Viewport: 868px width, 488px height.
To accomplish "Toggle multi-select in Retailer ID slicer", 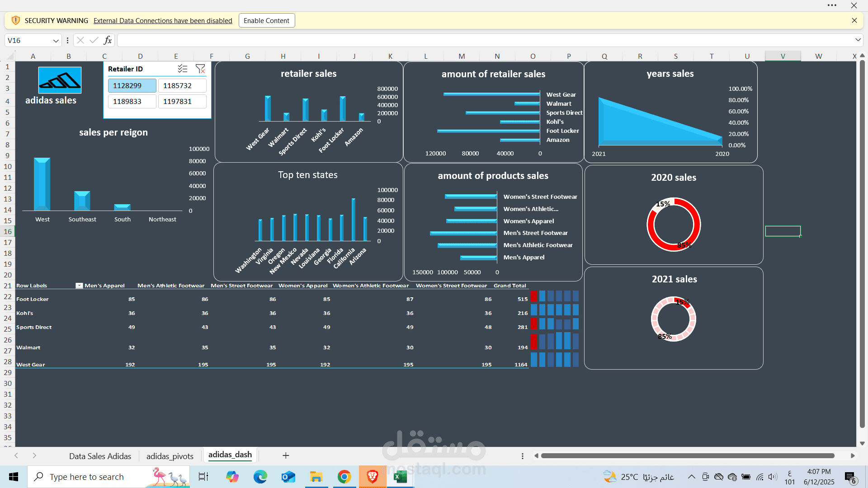I will point(183,69).
